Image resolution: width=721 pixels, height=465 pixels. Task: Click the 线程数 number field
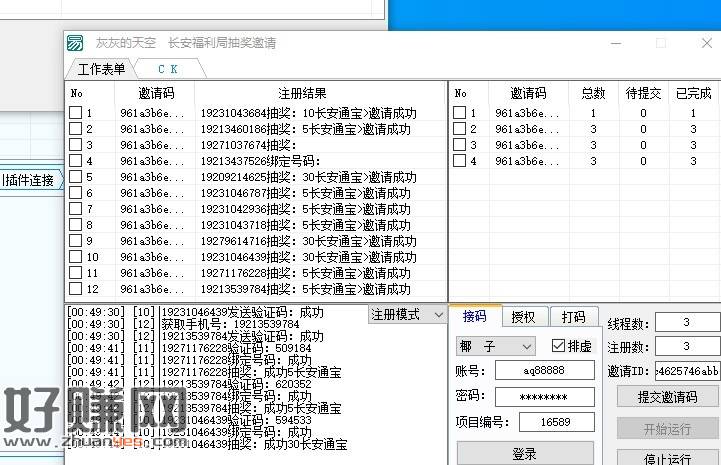[687, 322]
